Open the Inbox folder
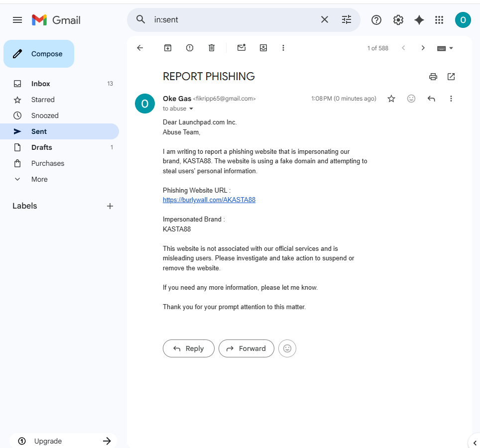This screenshot has height=448, width=480. pos(59,84)
